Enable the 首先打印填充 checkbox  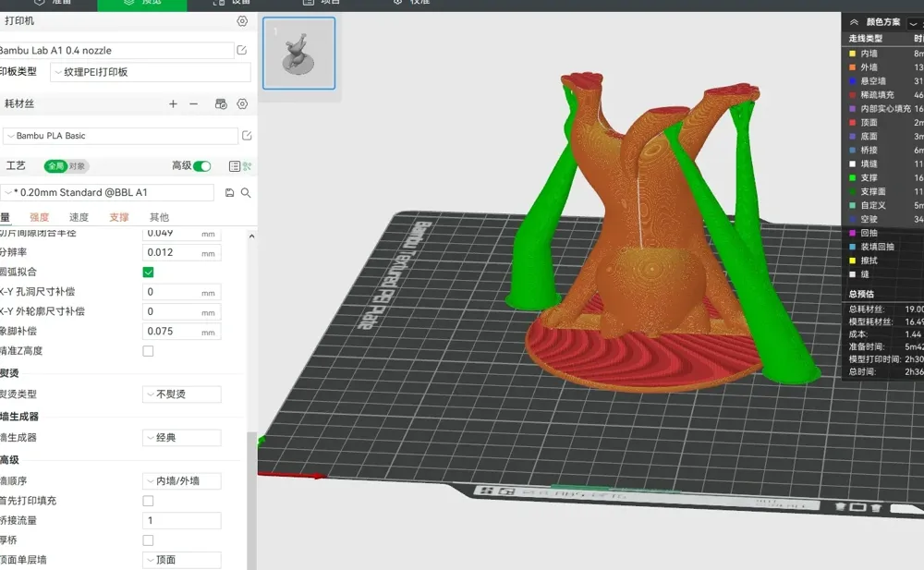148,501
